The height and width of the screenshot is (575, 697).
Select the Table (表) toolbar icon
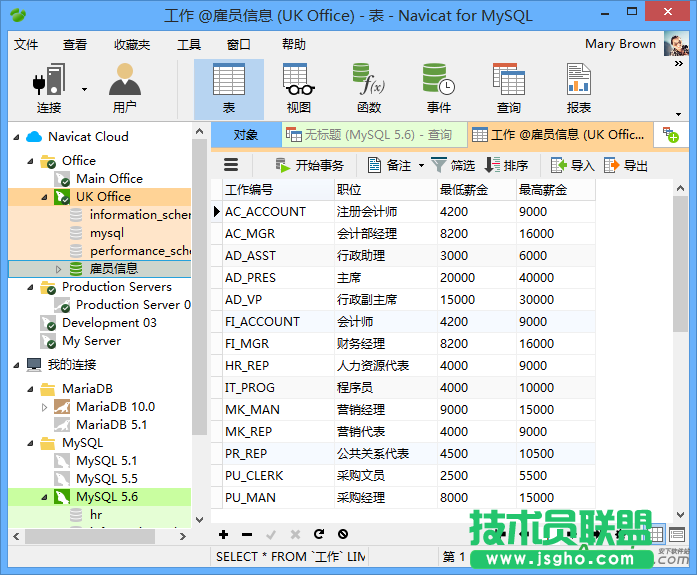click(229, 89)
